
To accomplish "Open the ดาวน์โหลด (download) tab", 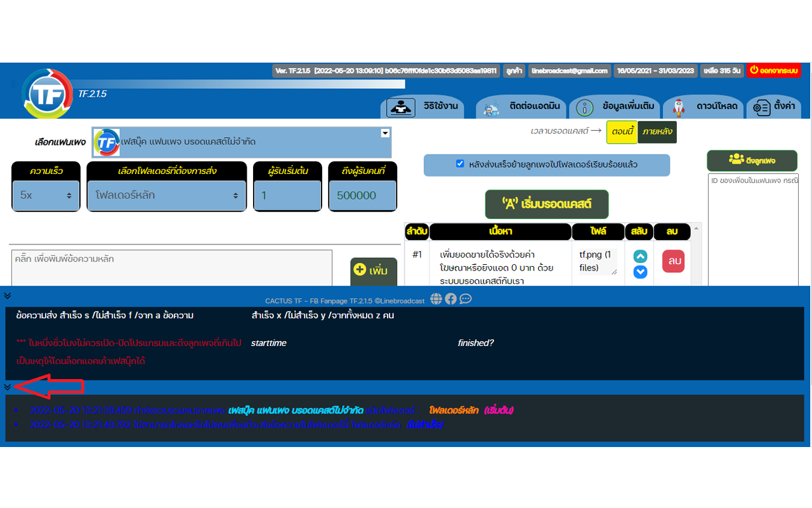I will click(x=704, y=107).
